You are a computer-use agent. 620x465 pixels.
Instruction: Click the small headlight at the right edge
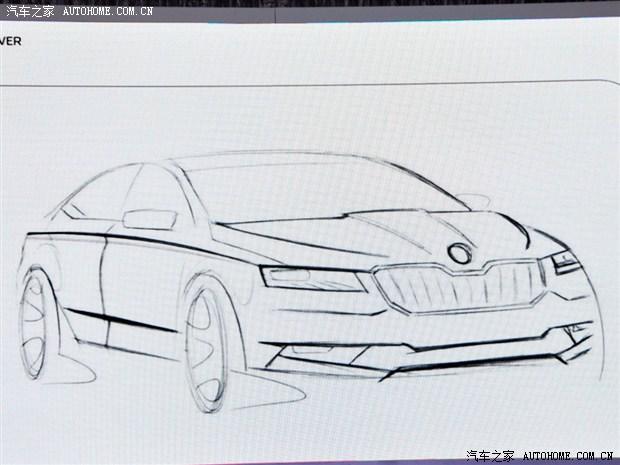(x=565, y=265)
